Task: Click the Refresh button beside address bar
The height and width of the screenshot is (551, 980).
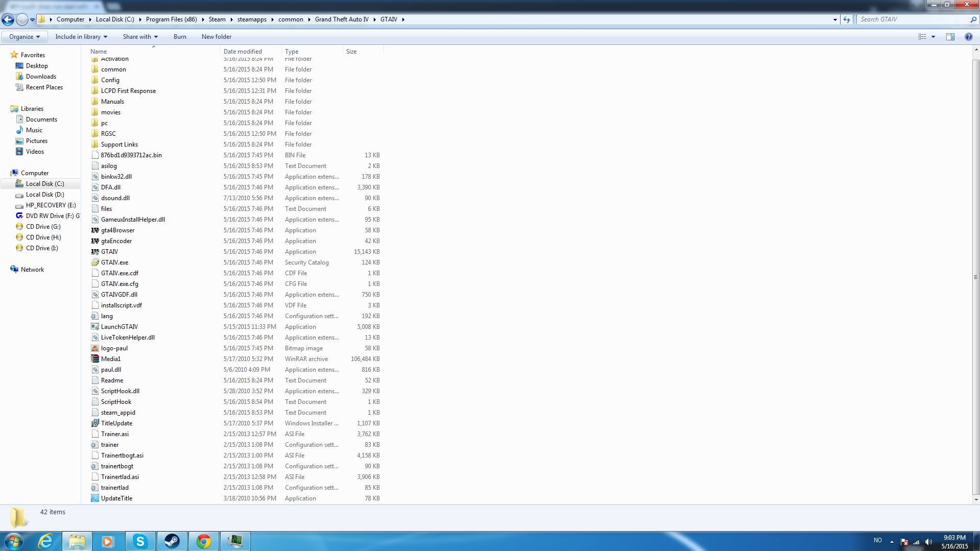Action: coord(847,19)
